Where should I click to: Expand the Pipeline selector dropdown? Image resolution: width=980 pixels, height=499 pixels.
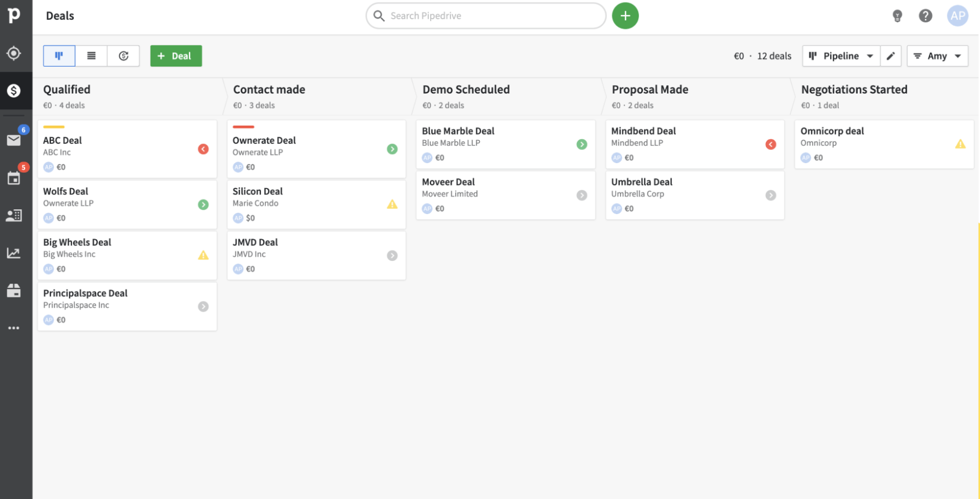841,56
